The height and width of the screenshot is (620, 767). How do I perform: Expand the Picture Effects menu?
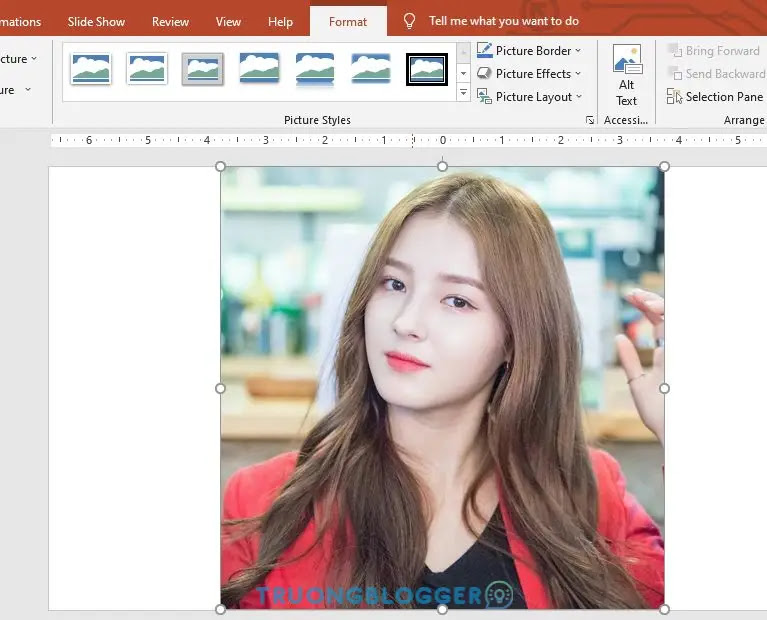pyautogui.click(x=528, y=74)
